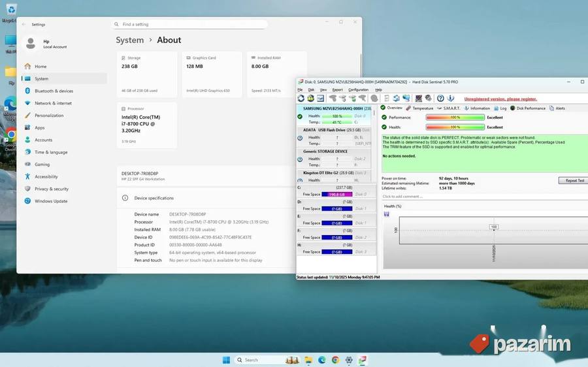Image resolution: width=588 pixels, height=367 pixels.
Task: Open Google Chrome from the taskbar
Action: pyautogui.click(x=335, y=360)
